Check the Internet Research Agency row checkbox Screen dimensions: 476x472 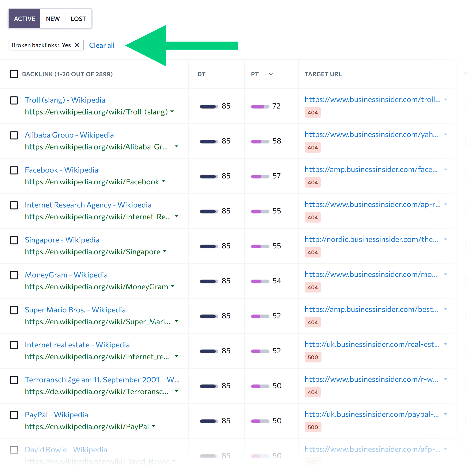point(14,205)
